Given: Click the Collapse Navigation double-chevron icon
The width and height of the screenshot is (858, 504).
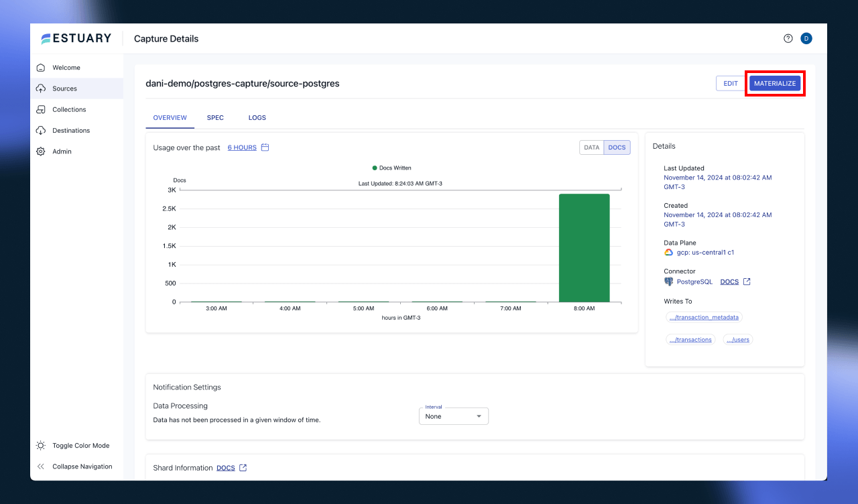Looking at the screenshot, I should click(41, 466).
